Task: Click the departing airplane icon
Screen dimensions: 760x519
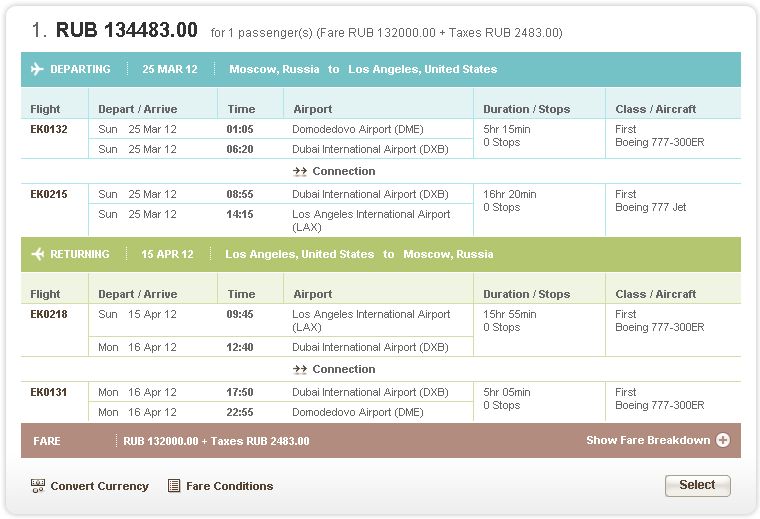Action: point(39,69)
